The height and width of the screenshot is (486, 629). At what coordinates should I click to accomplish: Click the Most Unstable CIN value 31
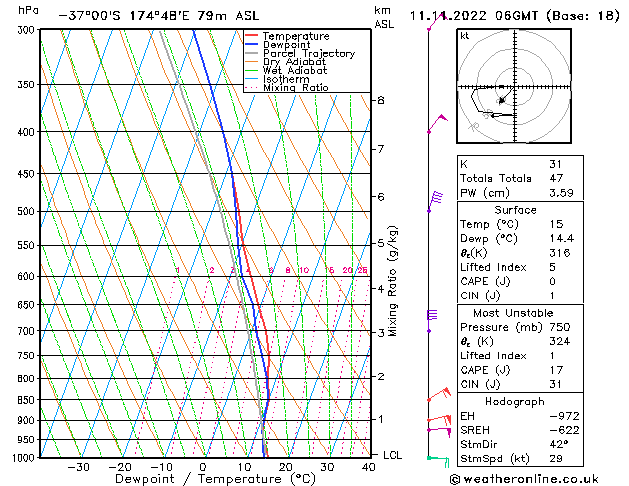click(x=556, y=384)
